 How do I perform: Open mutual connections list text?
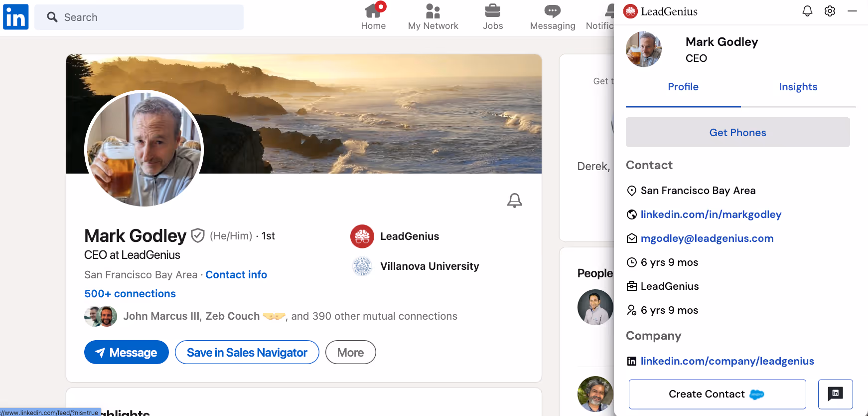(290, 316)
